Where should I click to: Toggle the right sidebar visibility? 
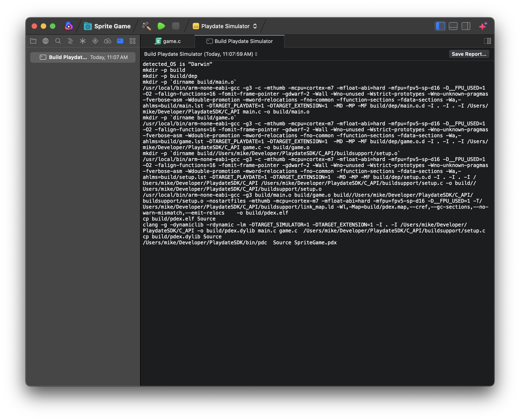coord(466,26)
